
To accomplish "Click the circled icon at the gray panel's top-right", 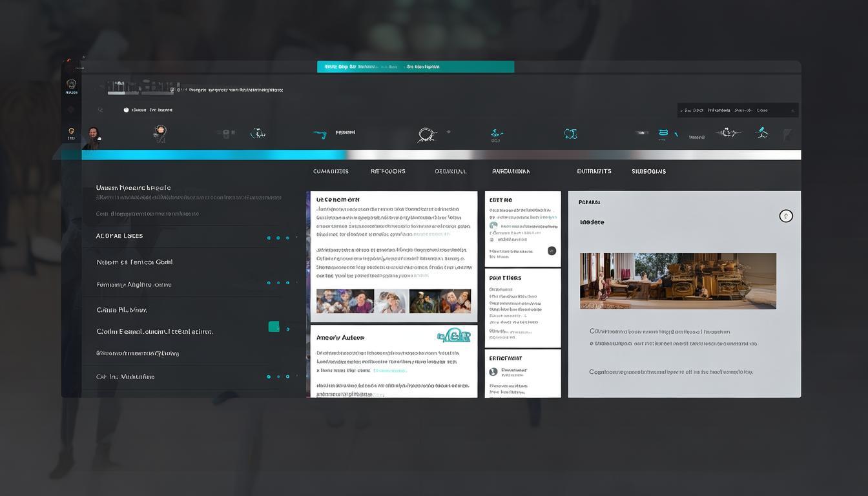I will (x=786, y=216).
